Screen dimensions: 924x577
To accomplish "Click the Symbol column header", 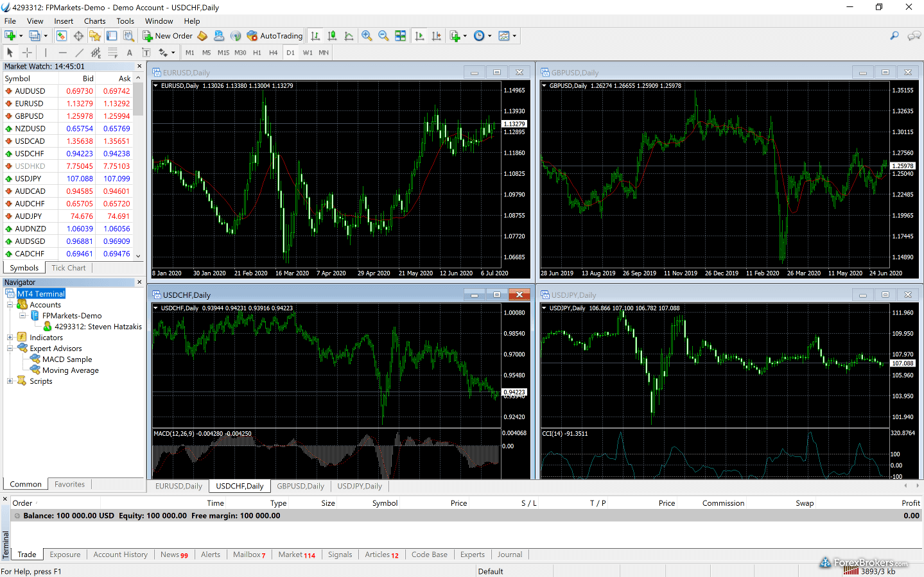I will (x=30, y=79).
